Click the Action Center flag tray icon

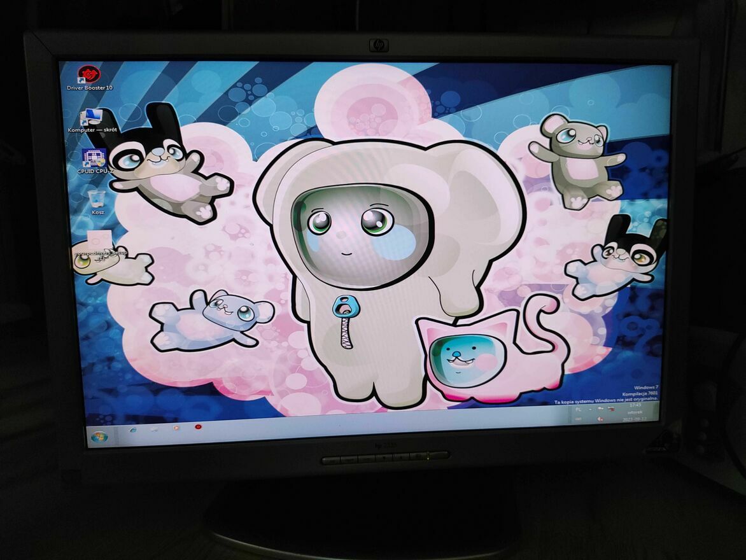[x=600, y=409]
